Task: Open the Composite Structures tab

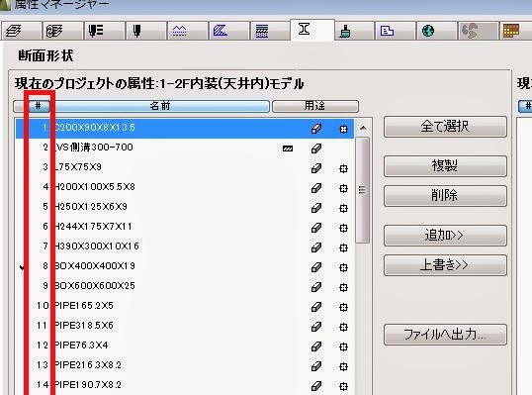Action: [x=270, y=31]
